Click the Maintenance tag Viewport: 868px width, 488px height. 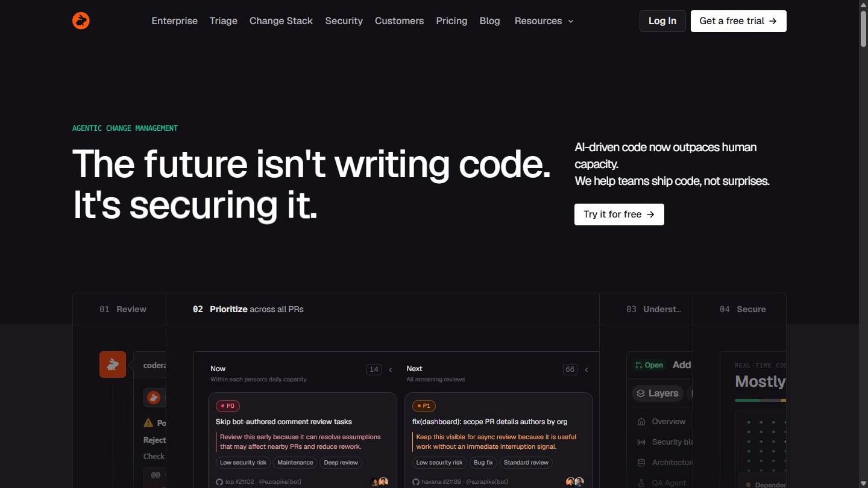pos(295,463)
